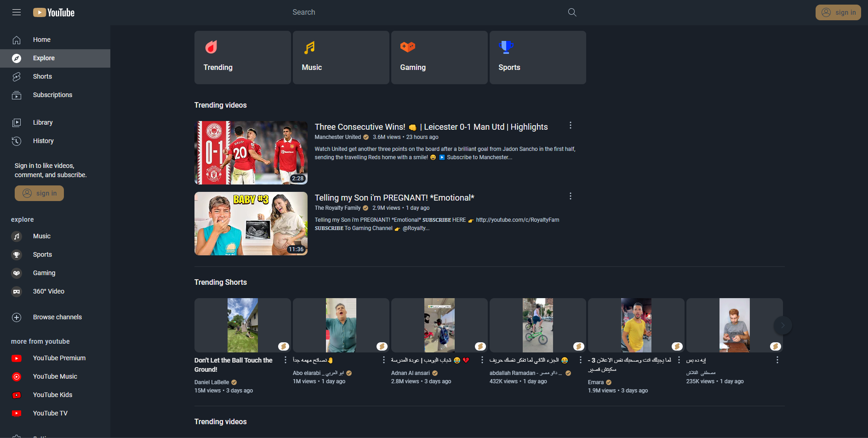Open Library from the sidebar
Viewport: 868px width, 438px height.
point(55,123)
